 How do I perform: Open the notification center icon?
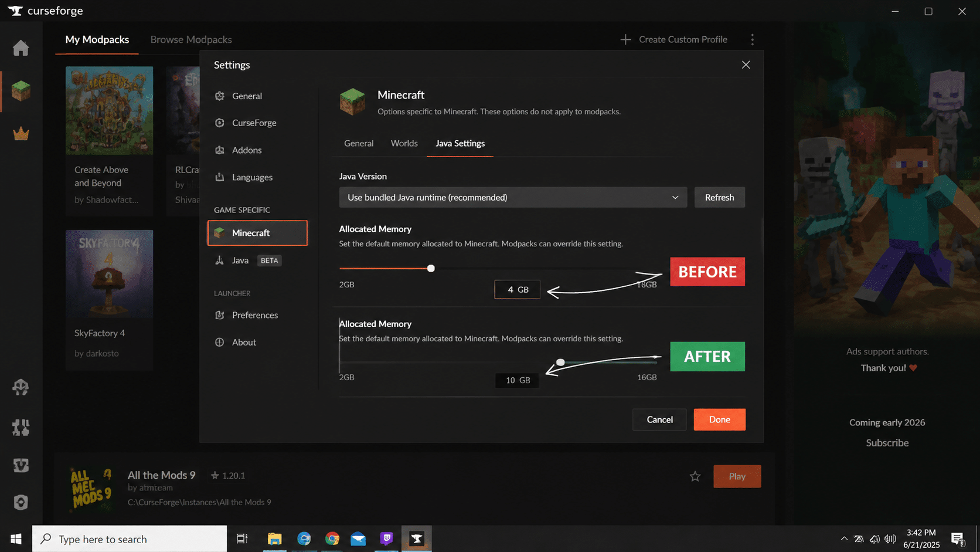click(x=958, y=539)
